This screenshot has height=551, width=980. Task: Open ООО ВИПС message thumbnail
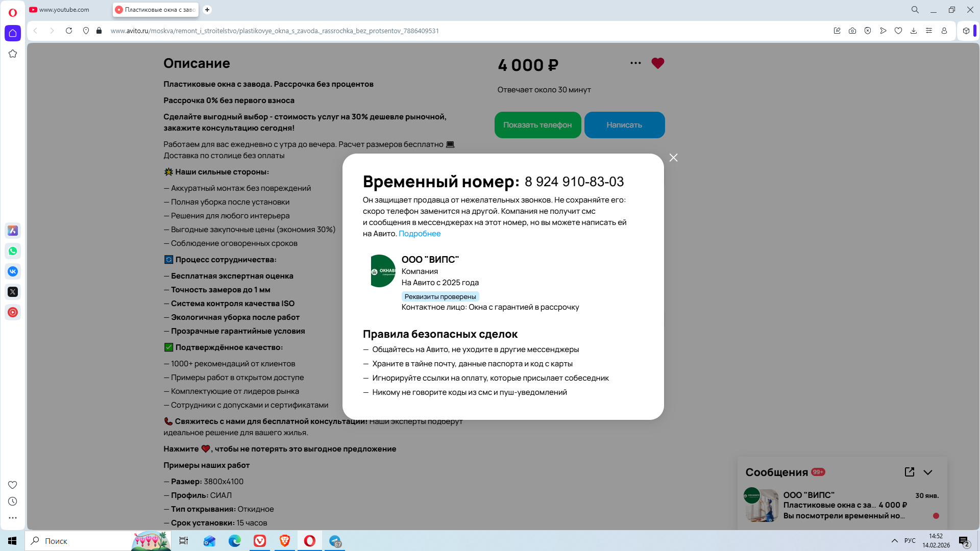coord(761,505)
